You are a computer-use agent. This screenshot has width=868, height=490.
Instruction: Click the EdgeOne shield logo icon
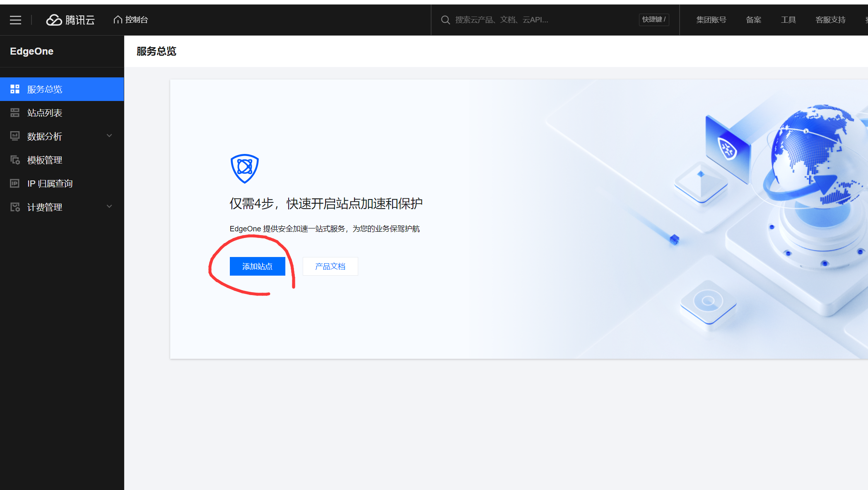244,168
